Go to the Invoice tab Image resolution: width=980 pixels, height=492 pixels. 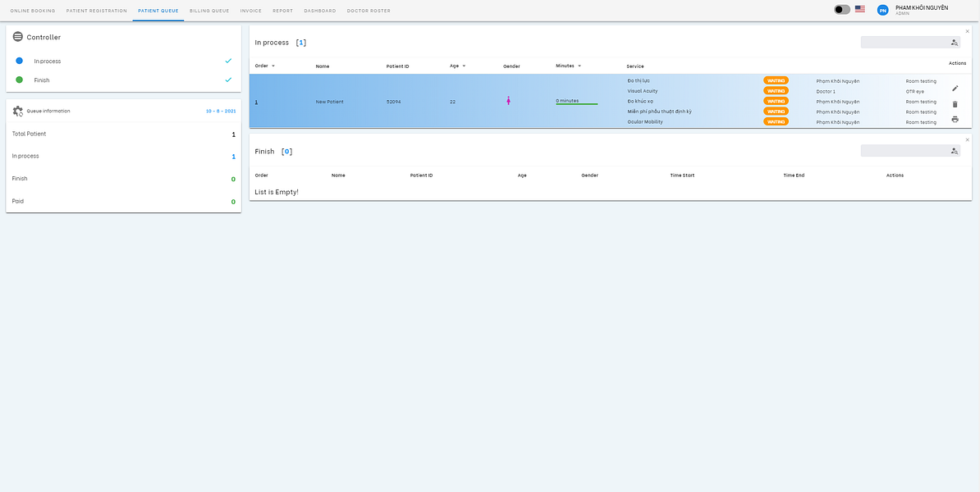click(250, 11)
